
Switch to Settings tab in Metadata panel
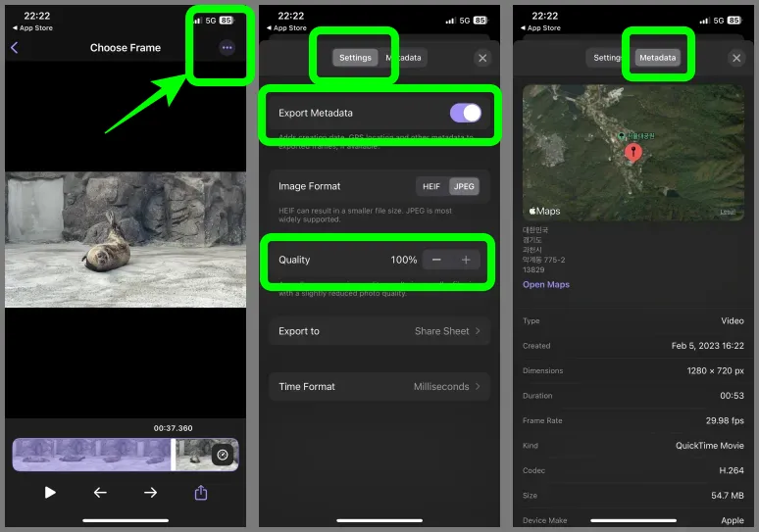(x=608, y=58)
